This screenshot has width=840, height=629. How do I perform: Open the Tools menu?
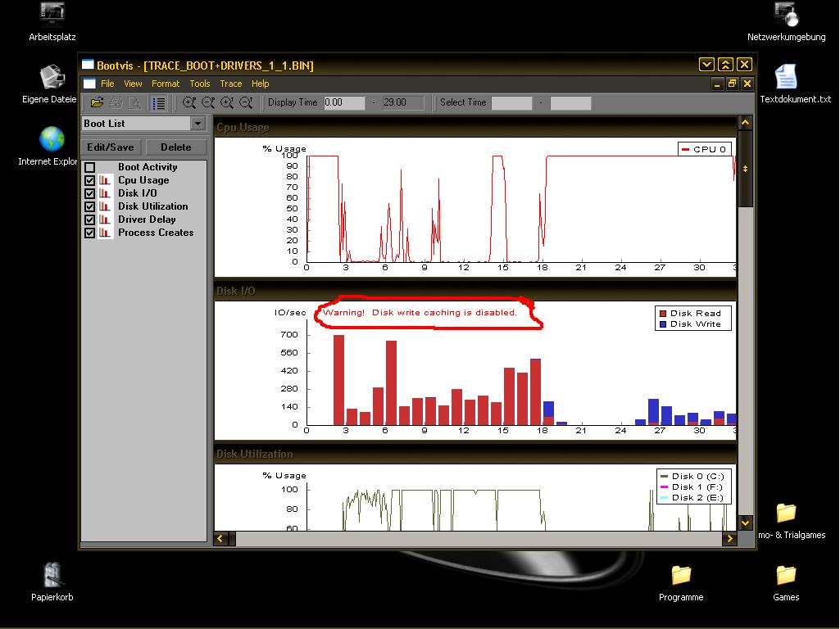(200, 84)
